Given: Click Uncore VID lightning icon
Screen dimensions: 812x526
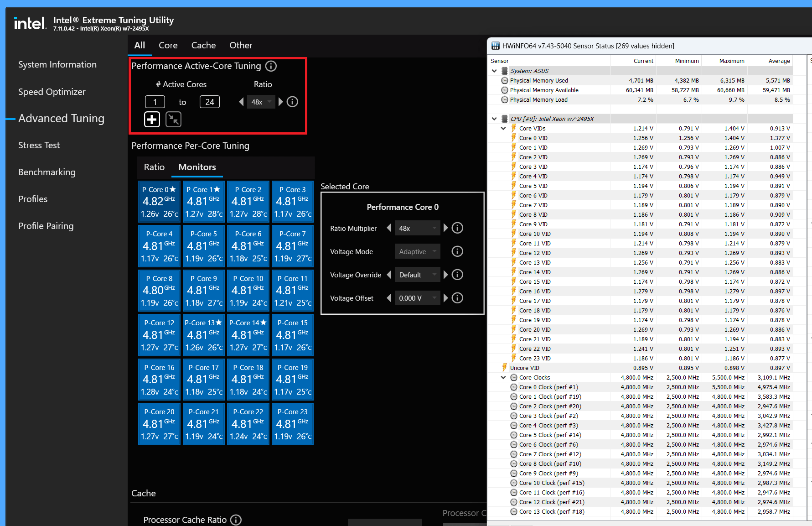Looking at the screenshot, I should 505,368.
